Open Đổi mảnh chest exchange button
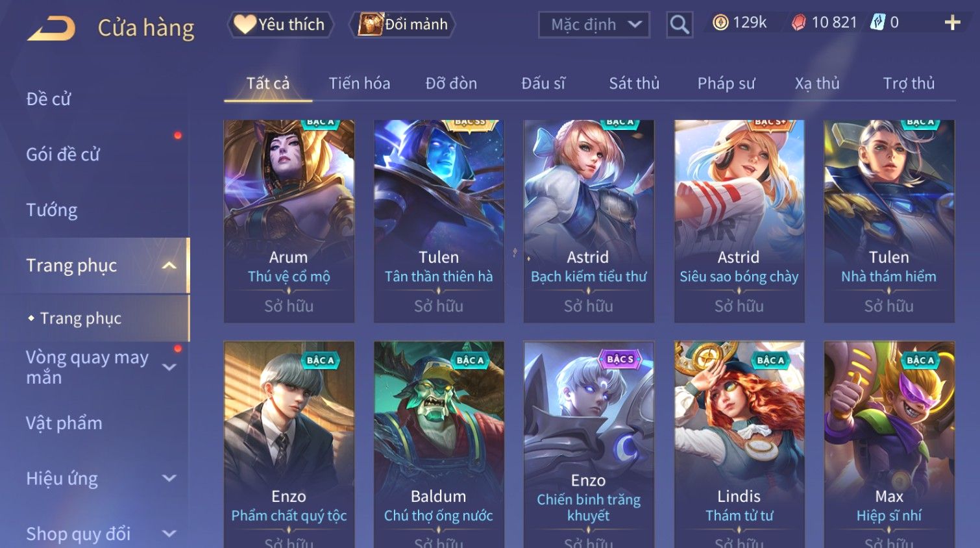980x548 pixels. tap(402, 25)
